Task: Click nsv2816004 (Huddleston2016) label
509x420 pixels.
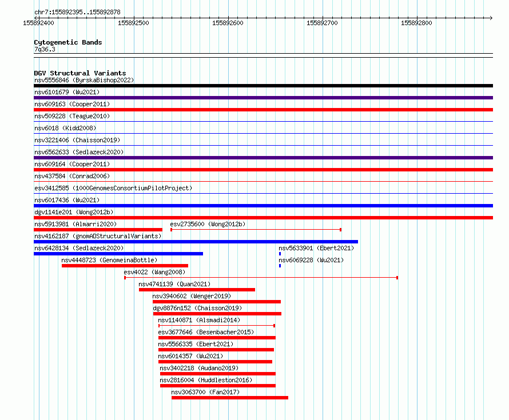Action: pos(206,380)
